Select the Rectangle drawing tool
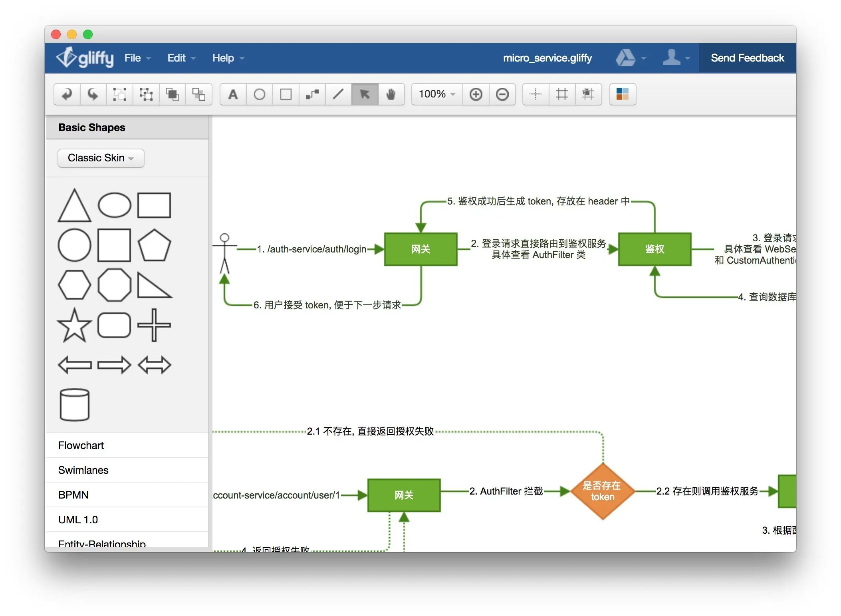The height and width of the screenshot is (616, 841). 286,94
